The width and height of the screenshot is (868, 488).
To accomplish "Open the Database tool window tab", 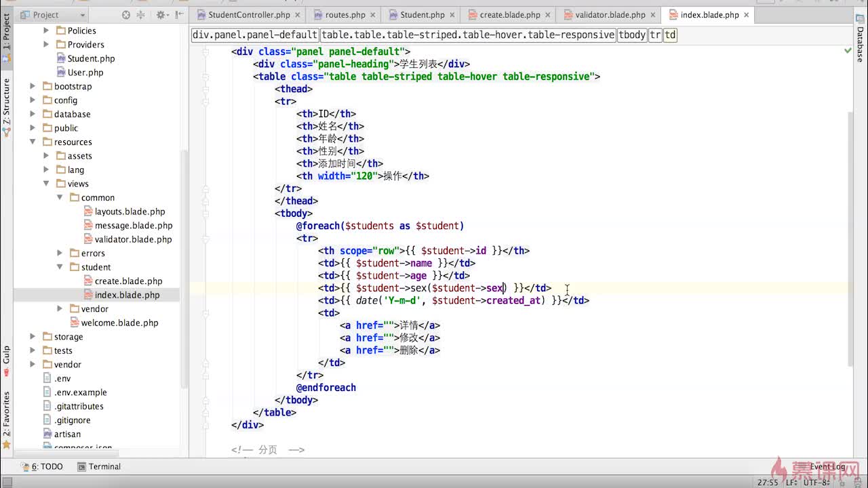I will pos(860,40).
